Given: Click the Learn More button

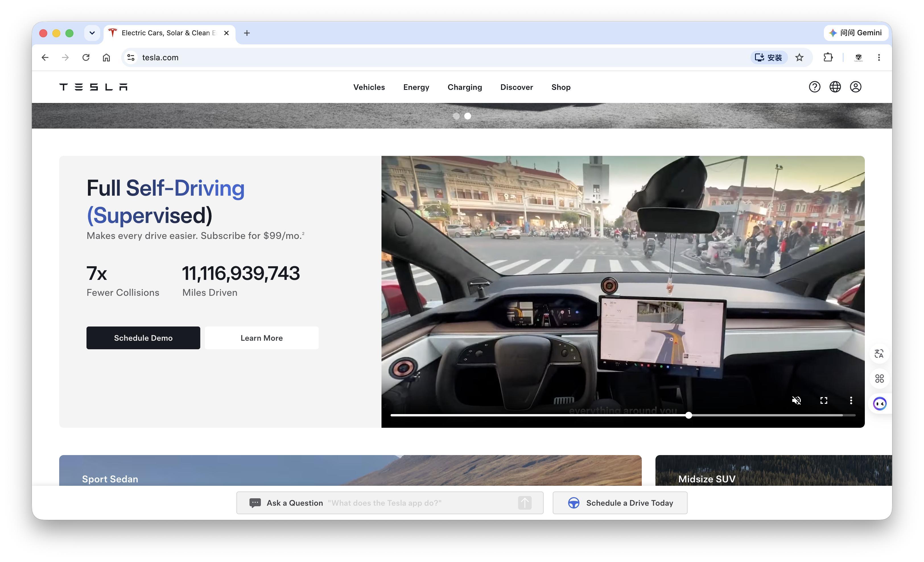Looking at the screenshot, I should tap(262, 338).
